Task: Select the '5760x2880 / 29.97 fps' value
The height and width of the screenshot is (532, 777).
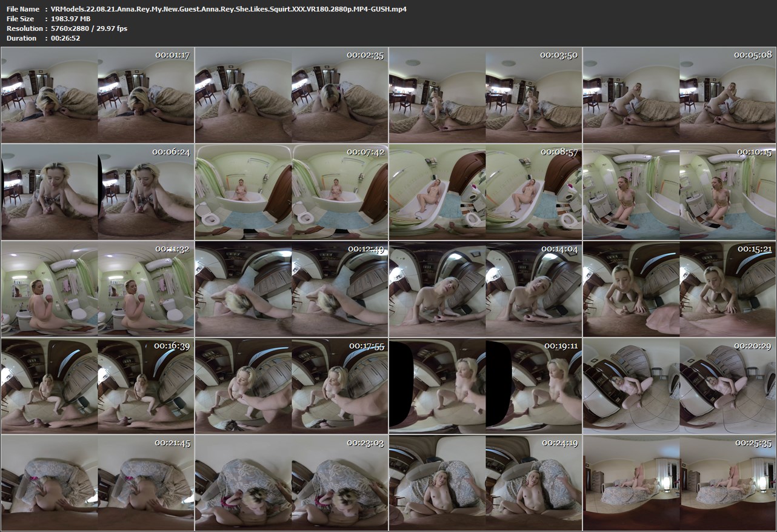Action: pyautogui.click(x=89, y=28)
